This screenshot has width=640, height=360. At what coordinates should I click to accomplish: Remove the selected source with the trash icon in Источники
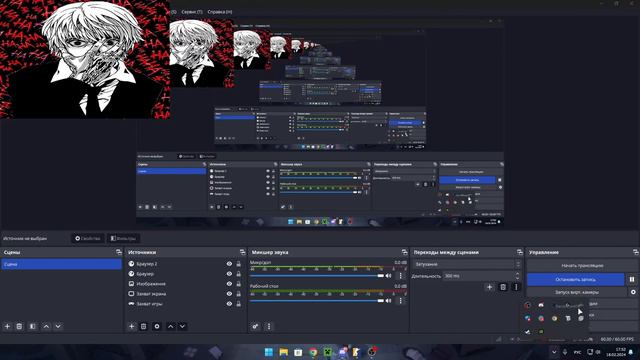click(x=143, y=327)
